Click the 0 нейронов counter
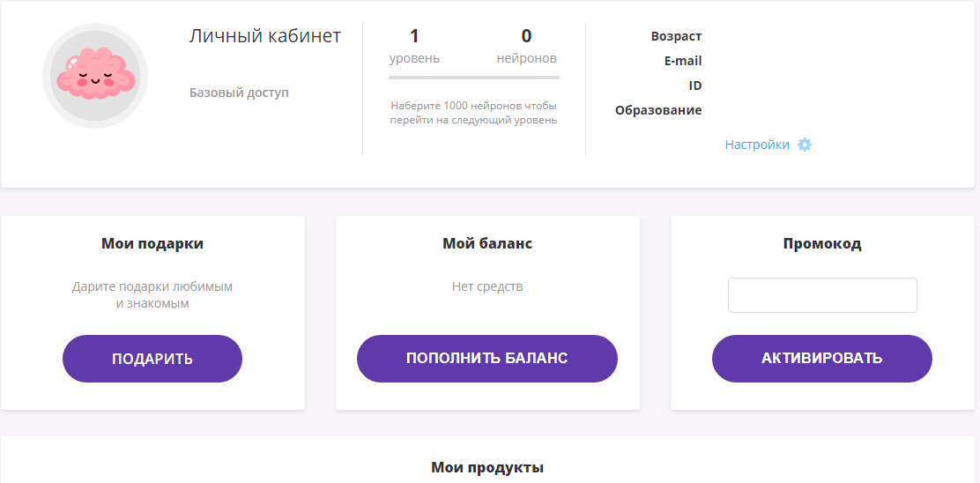The width and height of the screenshot is (980, 483). pos(526,46)
